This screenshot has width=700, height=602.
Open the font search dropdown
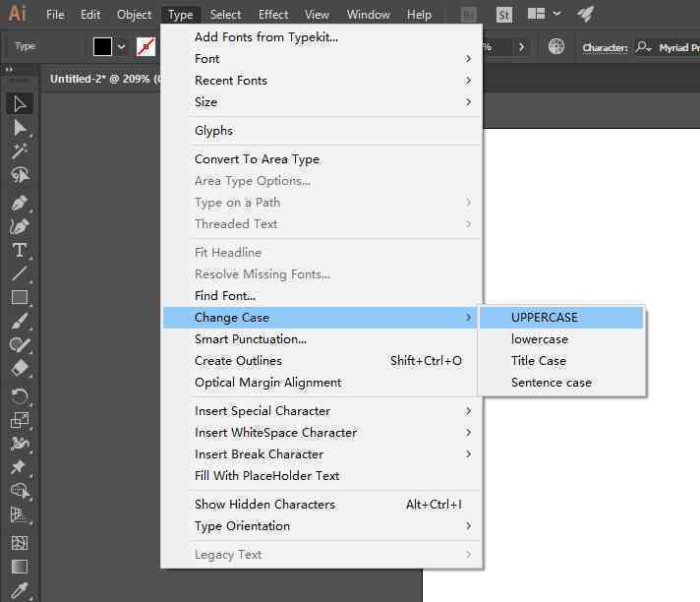(644, 47)
